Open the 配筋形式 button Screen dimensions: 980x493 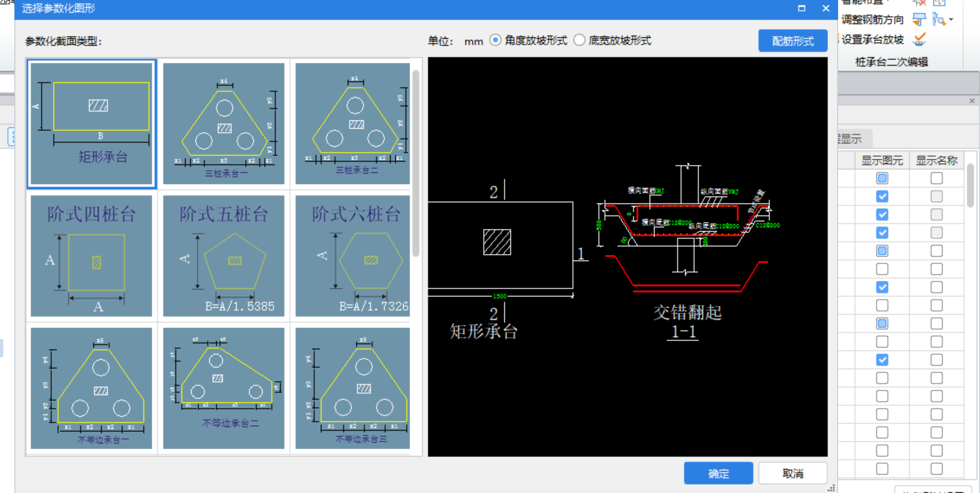pyautogui.click(x=793, y=41)
